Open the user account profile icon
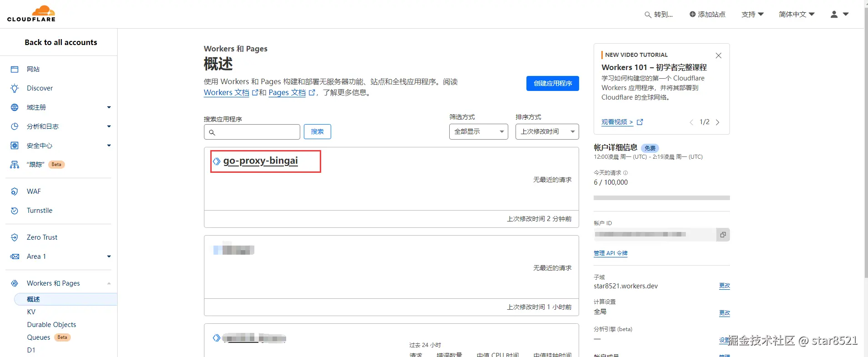Image resolution: width=868 pixels, height=357 pixels. click(834, 14)
